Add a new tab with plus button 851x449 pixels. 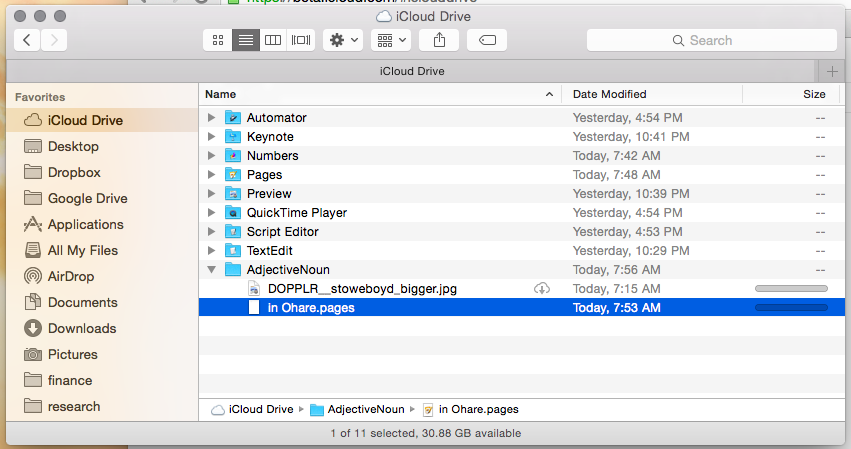pos(832,71)
